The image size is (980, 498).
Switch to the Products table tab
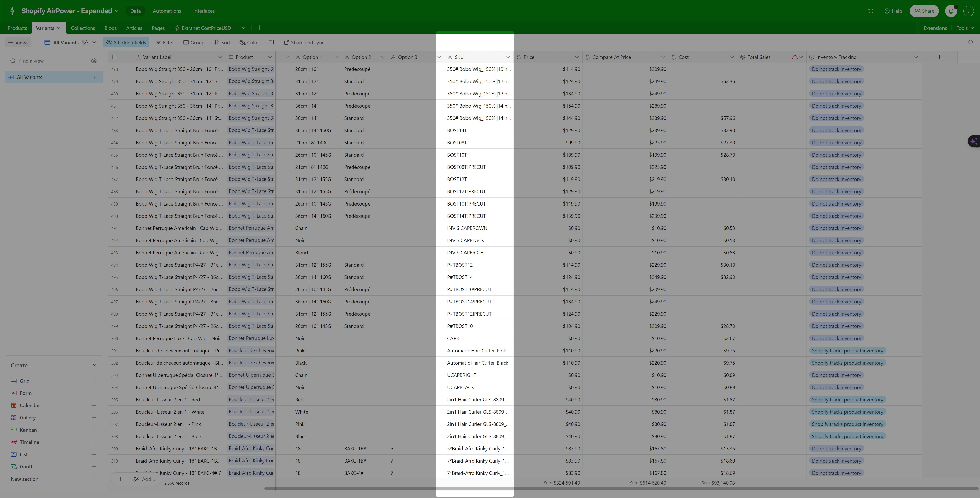click(17, 28)
